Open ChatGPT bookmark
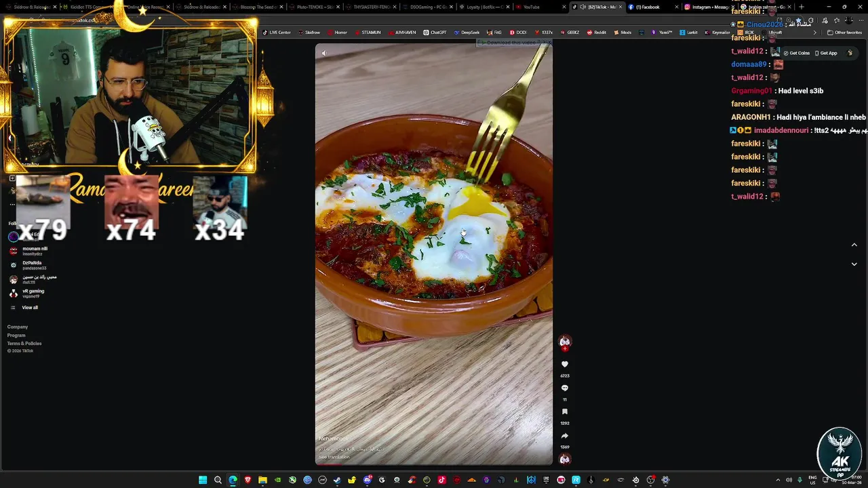Screen dimensions: 868x488 click(x=435, y=33)
